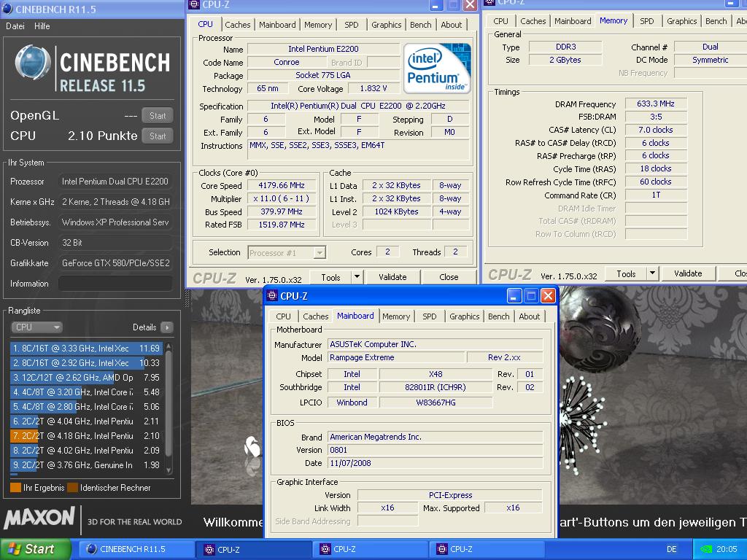The width and height of the screenshot is (747, 560).
Task: Click Prozessor field Intel Pentium Dual CPU E2200
Action: pyautogui.click(x=115, y=182)
